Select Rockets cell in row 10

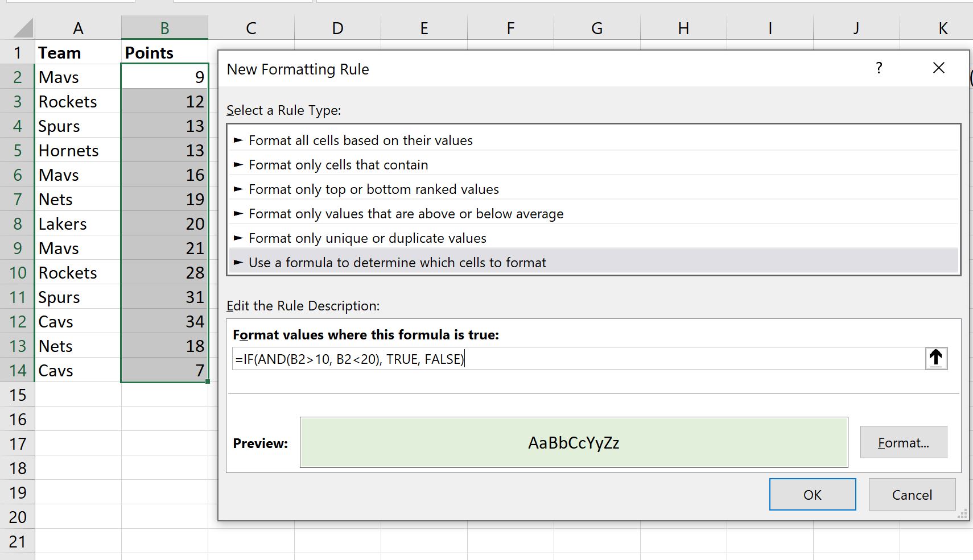[x=78, y=272]
